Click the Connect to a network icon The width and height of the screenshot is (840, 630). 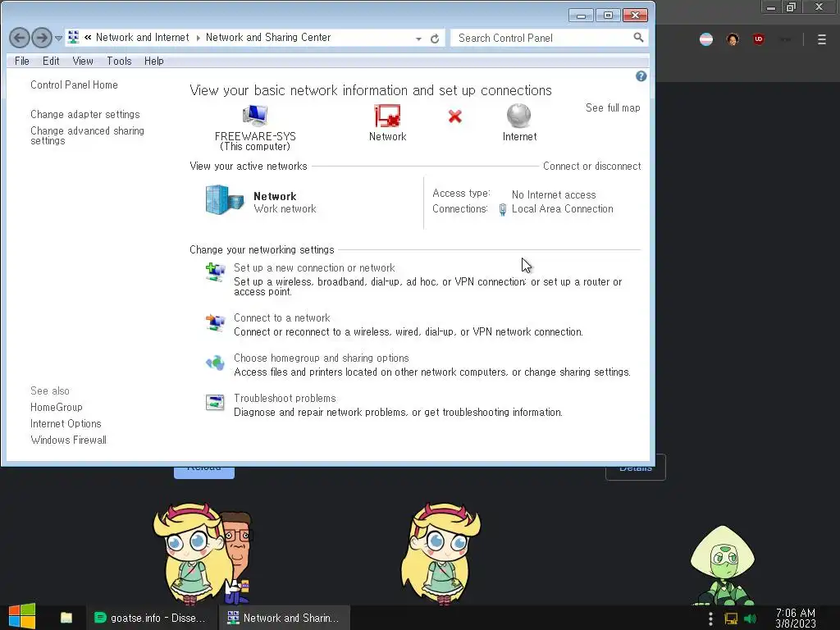click(x=216, y=322)
